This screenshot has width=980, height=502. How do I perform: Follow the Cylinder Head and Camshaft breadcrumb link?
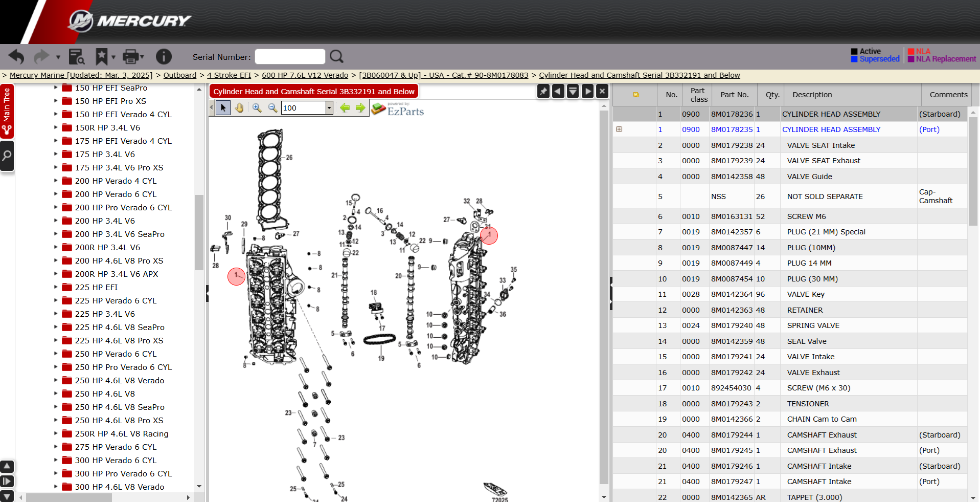click(x=639, y=75)
